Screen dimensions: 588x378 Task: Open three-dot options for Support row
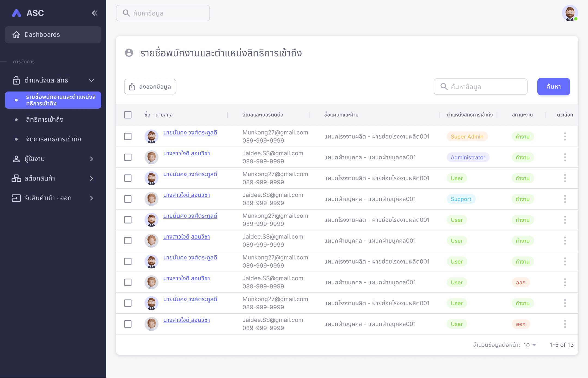[565, 199]
